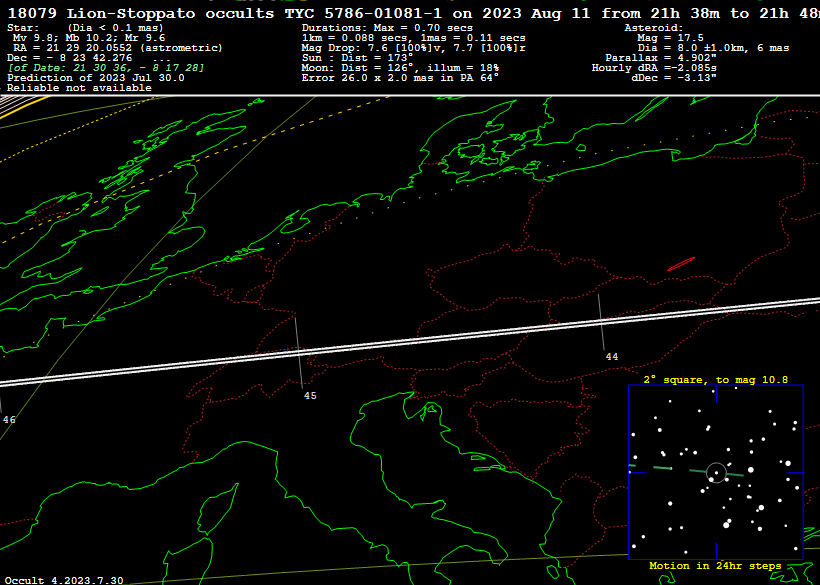Click the 'Asteroid:' heading
Viewport: 820px width, 585px height.
tap(654, 28)
